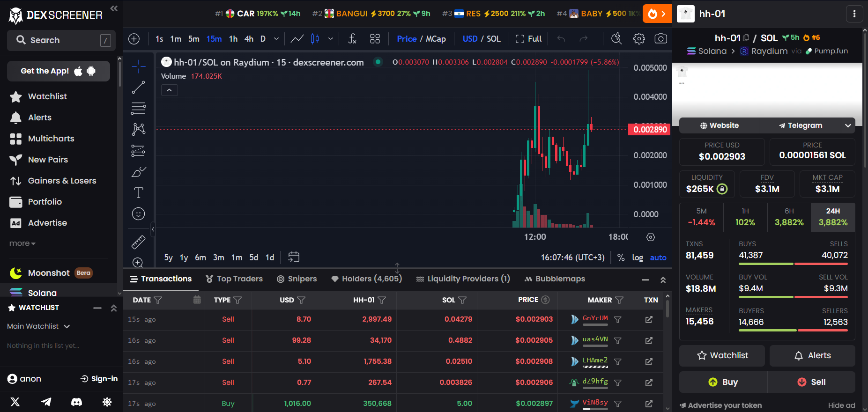Screen dimensions: 868x412
Task: Open the Fibonacci retracement tool
Action: (138, 108)
